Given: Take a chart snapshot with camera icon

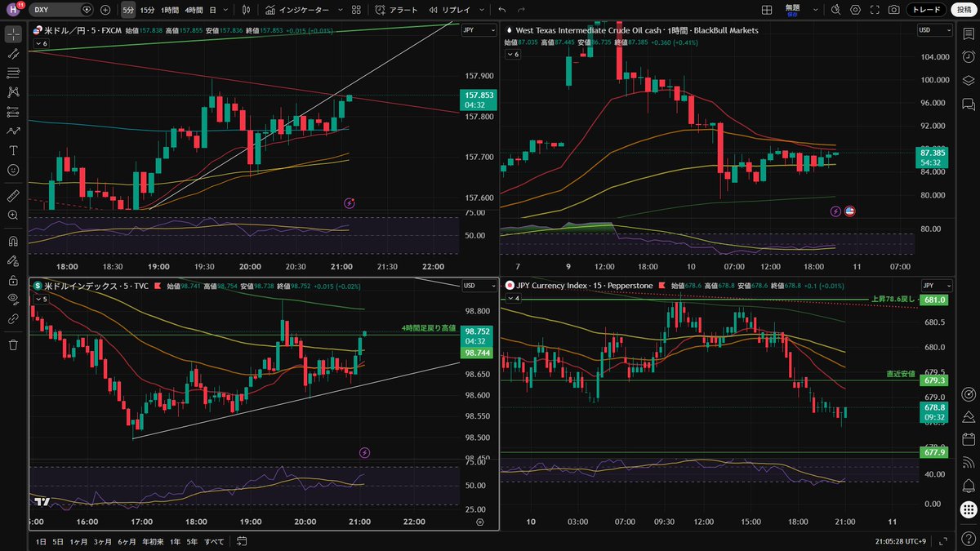Looking at the screenshot, I should click(894, 10).
